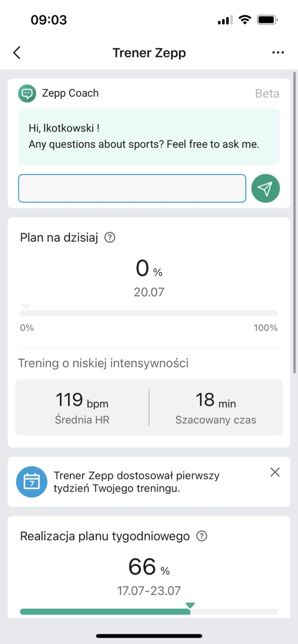Send message with the green paper-plane button
298x644 pixels.
(x=265, y=188)
